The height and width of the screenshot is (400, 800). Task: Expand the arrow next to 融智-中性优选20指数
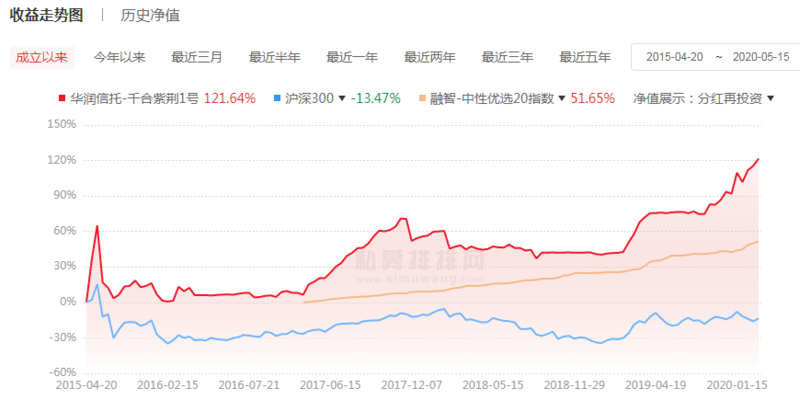coord(561,99)
